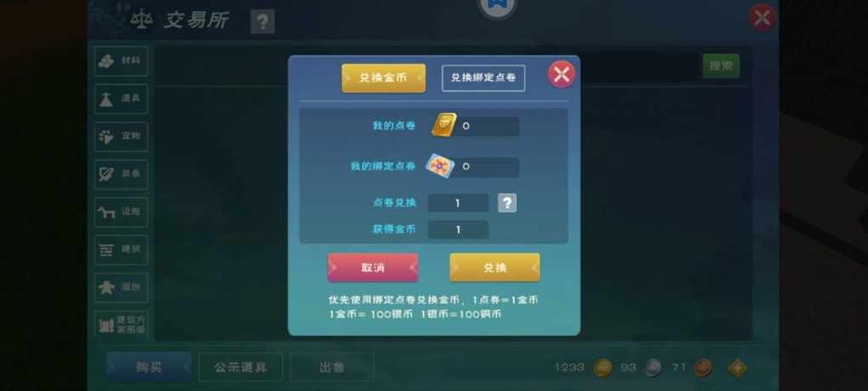Click the 点卷兑换 amount input field

point(459,204)
